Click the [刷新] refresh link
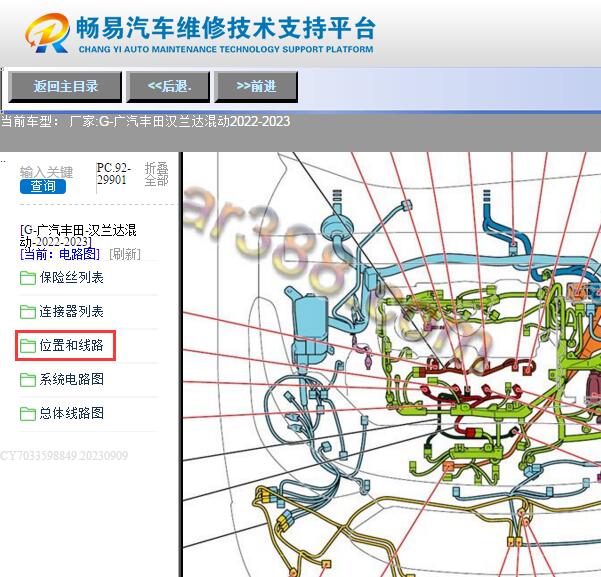 click(x=125, y=254)
